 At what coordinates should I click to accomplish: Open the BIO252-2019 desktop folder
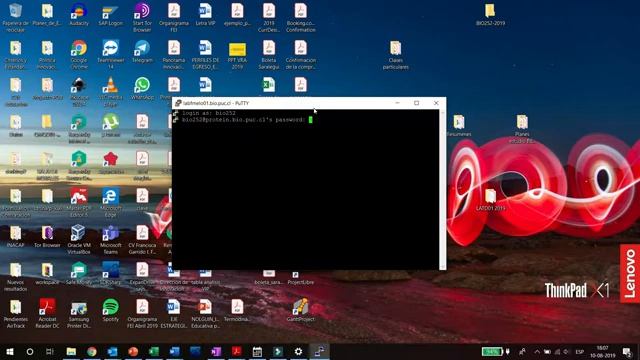490,15
